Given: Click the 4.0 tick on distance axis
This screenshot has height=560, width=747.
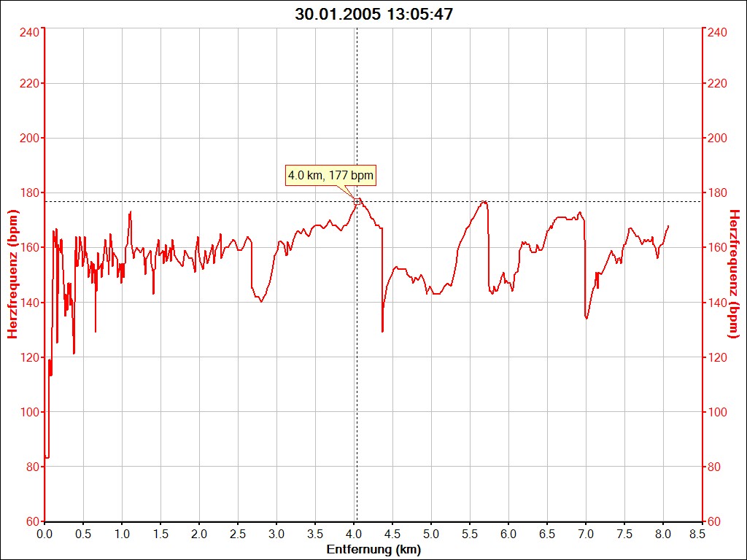Looking at the screenshot, I should tap(354, 534).
